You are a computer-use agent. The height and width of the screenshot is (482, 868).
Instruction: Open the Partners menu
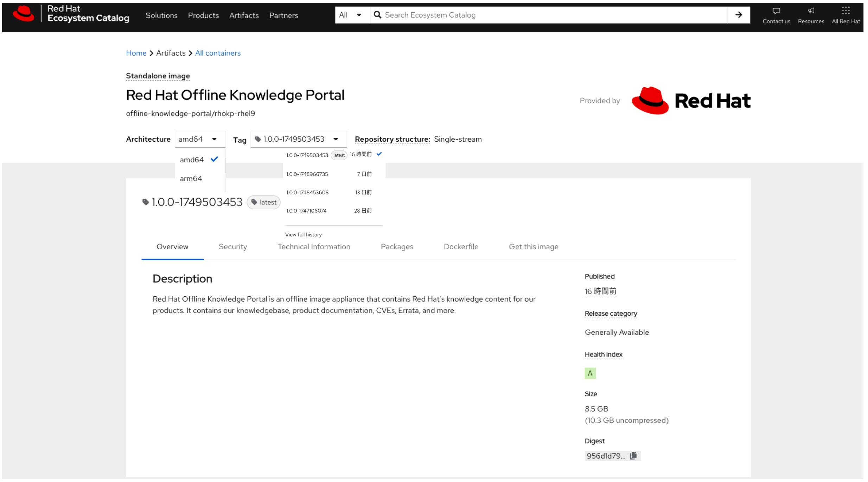[283, 15]
